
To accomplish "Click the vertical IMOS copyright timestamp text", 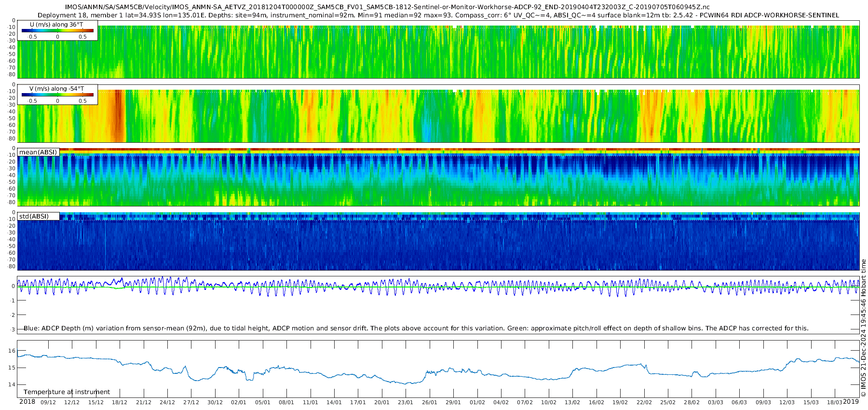I will click(x=864, y=328).
